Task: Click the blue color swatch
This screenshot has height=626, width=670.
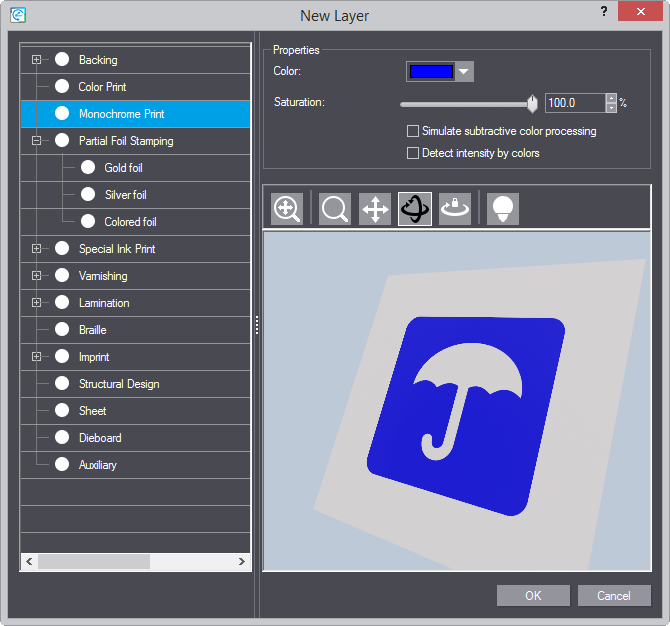Action: [x=431, y=71]
